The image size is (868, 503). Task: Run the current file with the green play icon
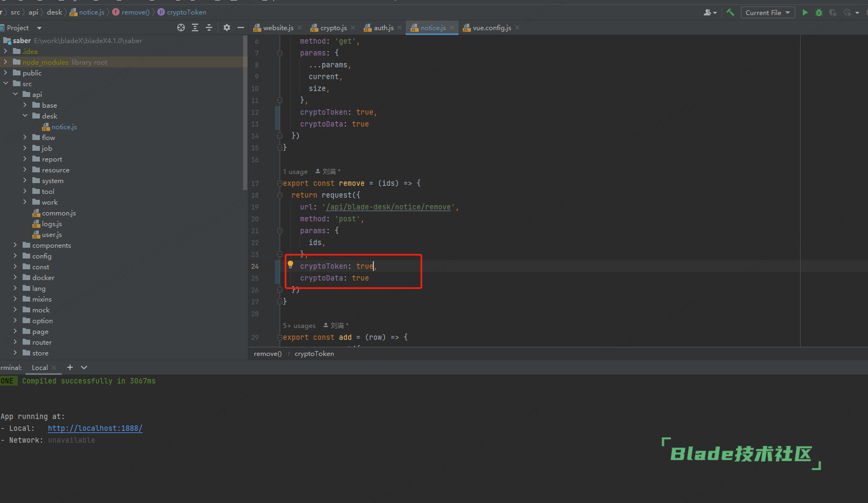click(805, 12)
